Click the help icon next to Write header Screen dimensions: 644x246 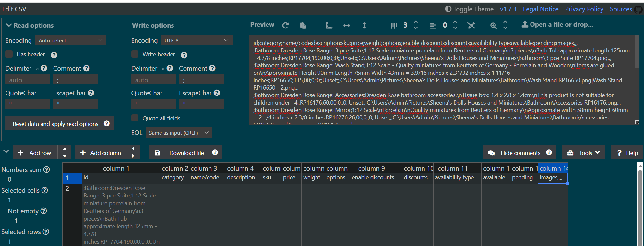[x=184, y=55]
